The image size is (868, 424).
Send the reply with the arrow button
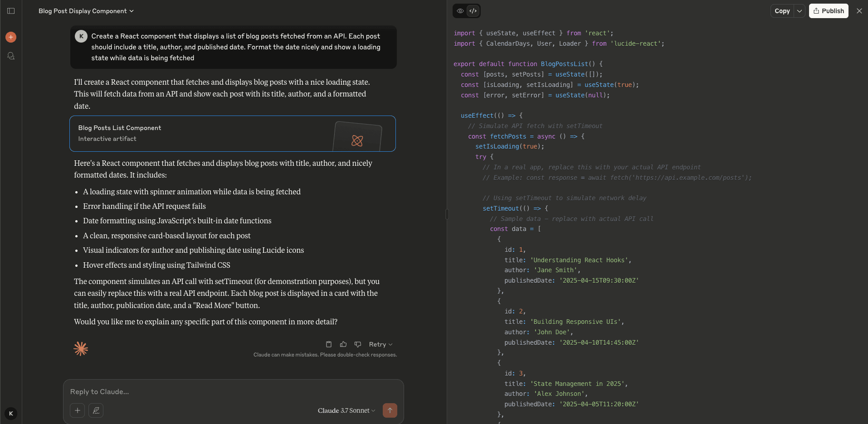tap(390, 410)
